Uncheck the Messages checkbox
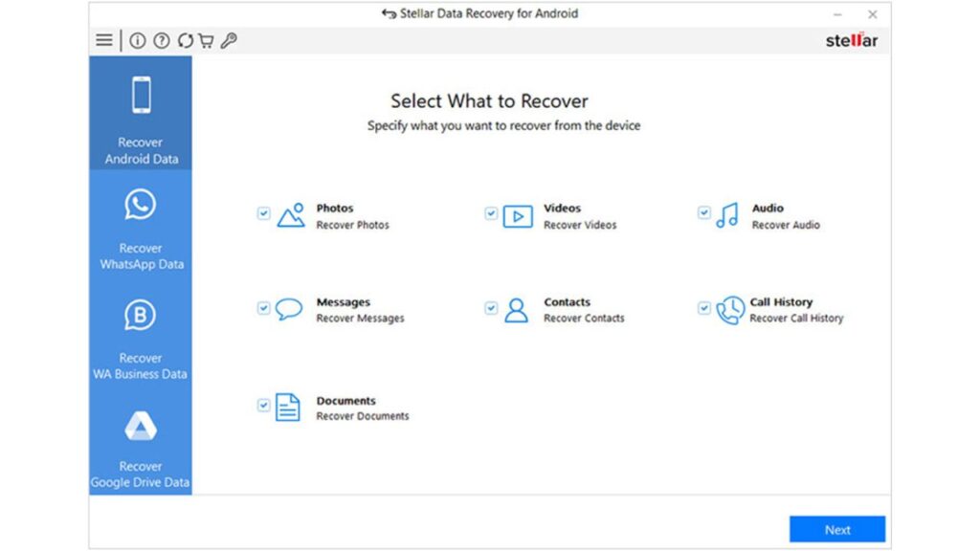 264,308
